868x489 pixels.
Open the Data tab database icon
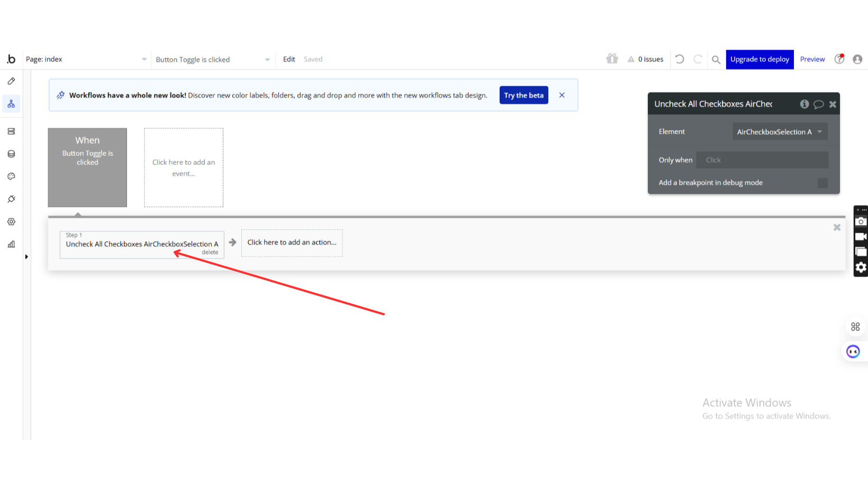pyautogui.click(x=11, y=154)
